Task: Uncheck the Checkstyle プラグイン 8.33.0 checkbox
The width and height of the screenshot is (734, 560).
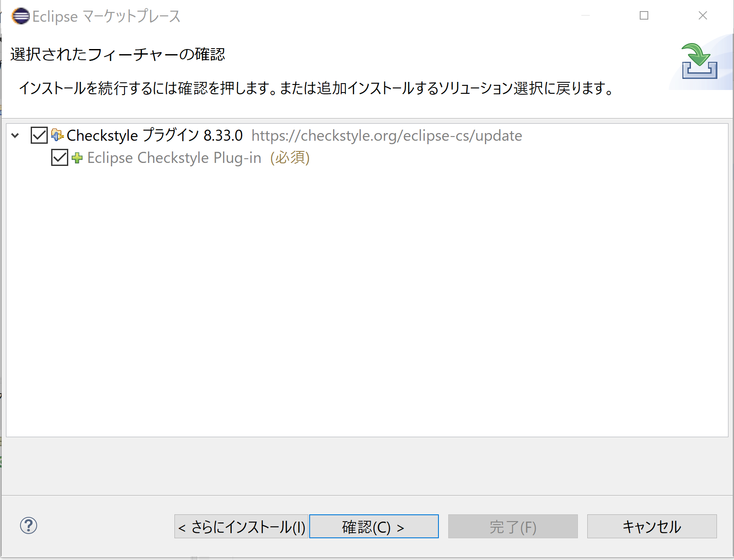Action: 39,135
